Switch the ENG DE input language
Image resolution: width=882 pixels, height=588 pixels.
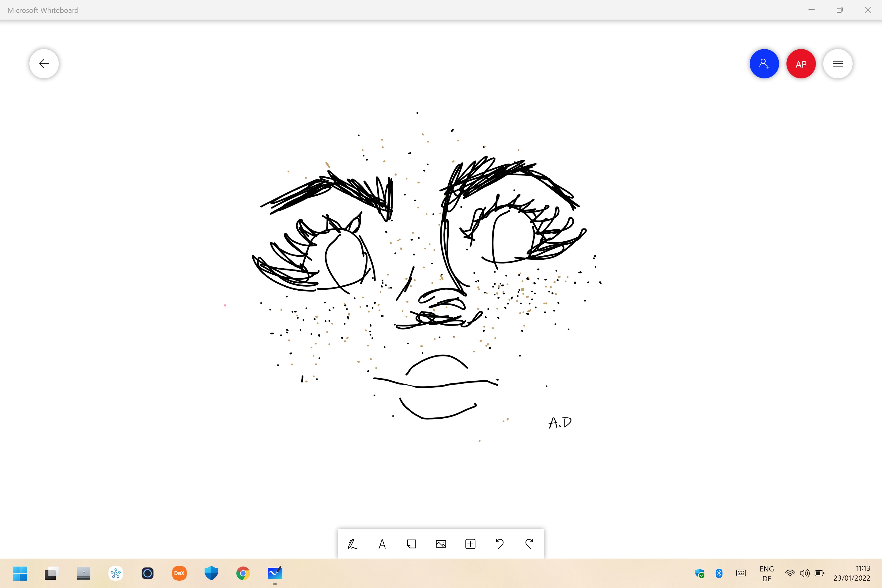tap(767, 573)
